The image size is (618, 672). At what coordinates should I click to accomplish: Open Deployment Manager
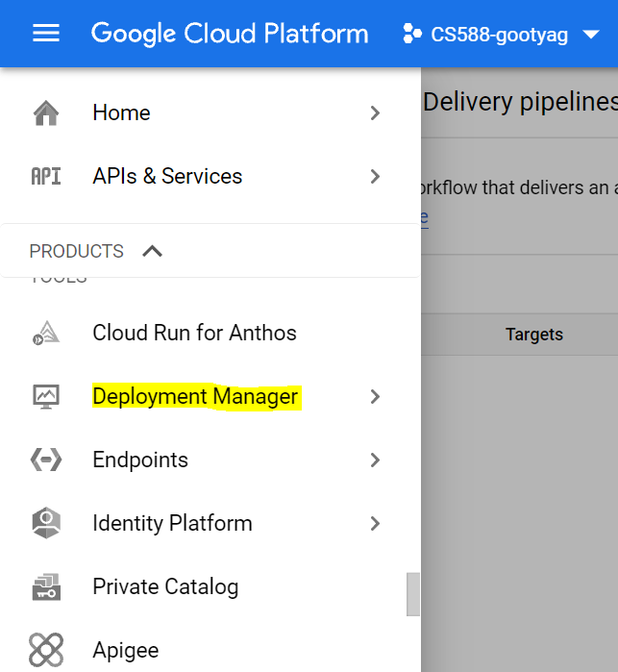click(x=195, y=396)
